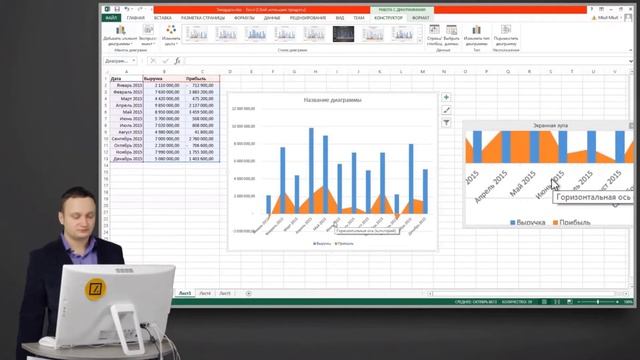Select the cell Январь 2015

pyautogui.click(x=126, y=85)
